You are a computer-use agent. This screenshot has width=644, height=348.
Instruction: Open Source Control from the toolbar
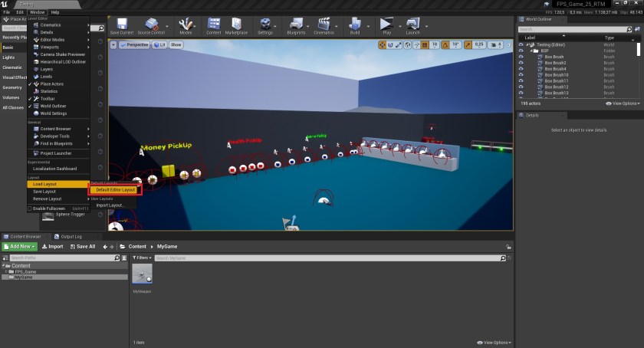(152, 26)
